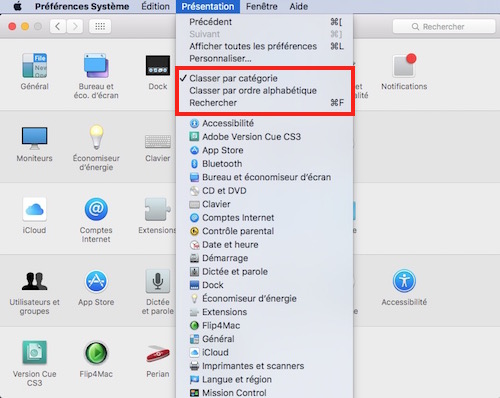Click the Rechercher search field

coord(444,26)
